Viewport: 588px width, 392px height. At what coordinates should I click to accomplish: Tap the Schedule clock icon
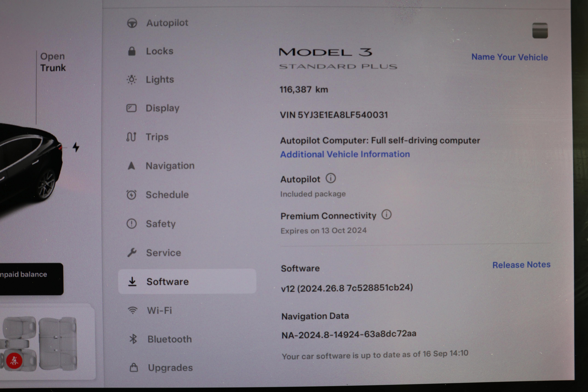pos(131,195)
